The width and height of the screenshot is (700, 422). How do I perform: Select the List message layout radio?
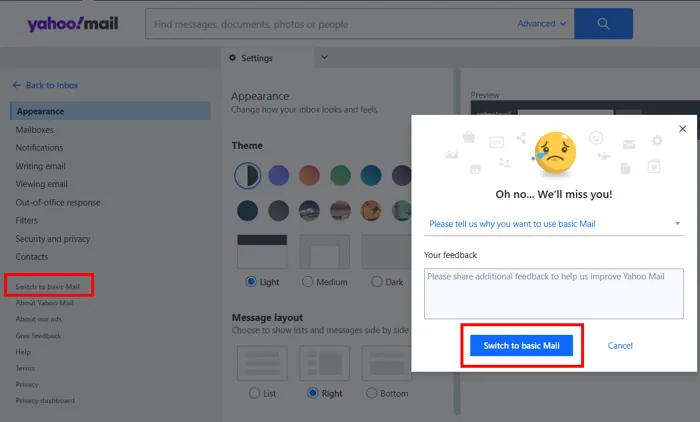coord(254,393)
